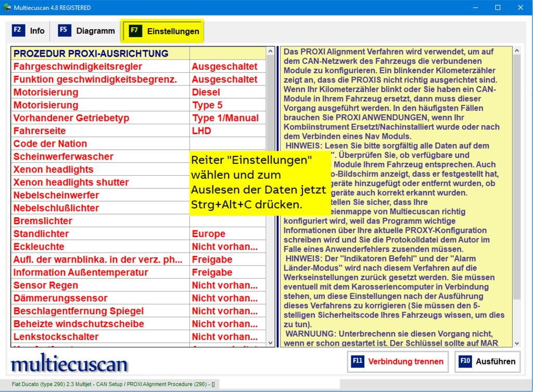Click the parameter list scrollbar thumb
533x392 pixels.
coord(270,103)
